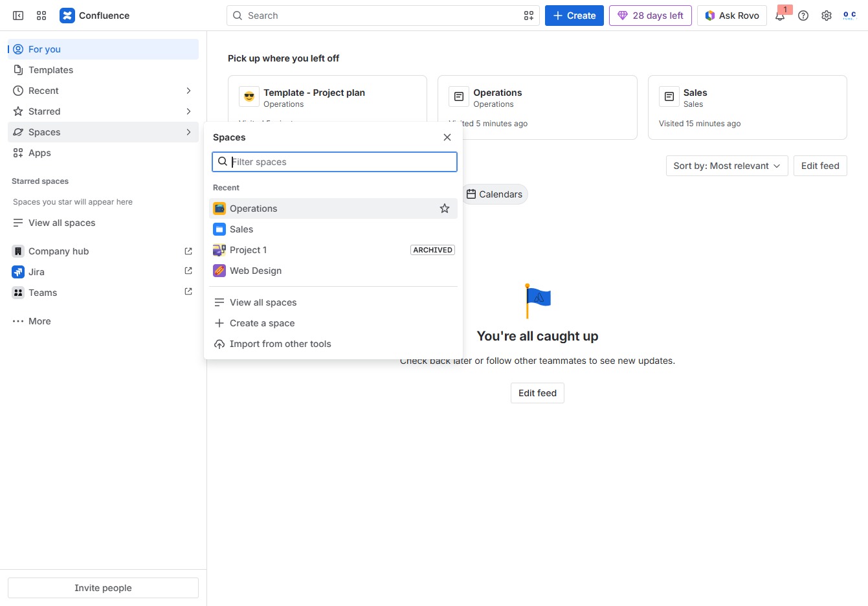Click the Project 1 space icon
Viewport: 868px width, 606px height.
point(219,250)
